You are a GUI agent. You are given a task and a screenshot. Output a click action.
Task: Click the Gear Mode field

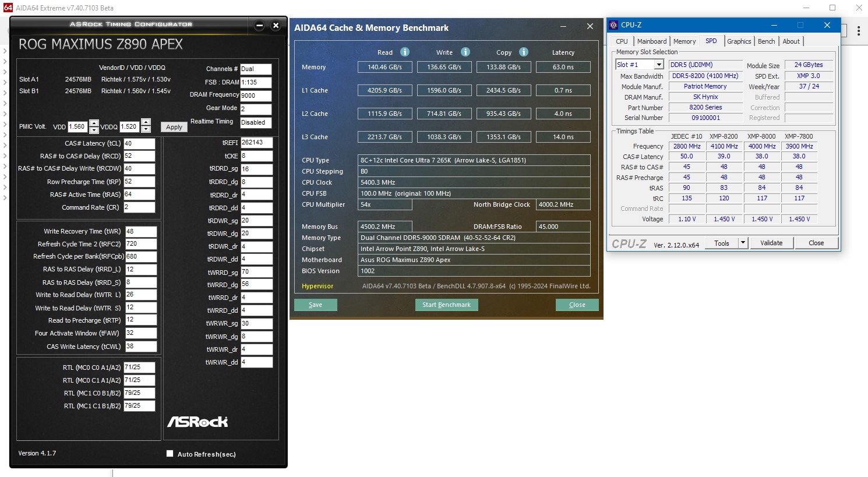pos(256,109)
